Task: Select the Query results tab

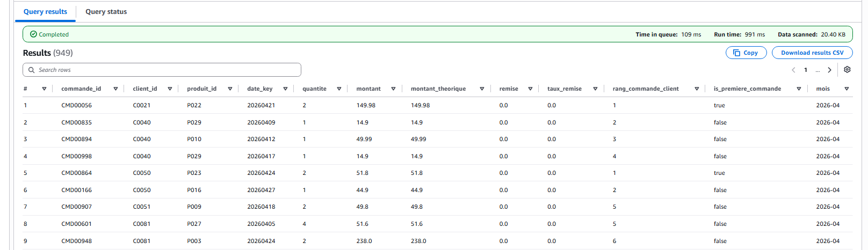Action: 45,12
